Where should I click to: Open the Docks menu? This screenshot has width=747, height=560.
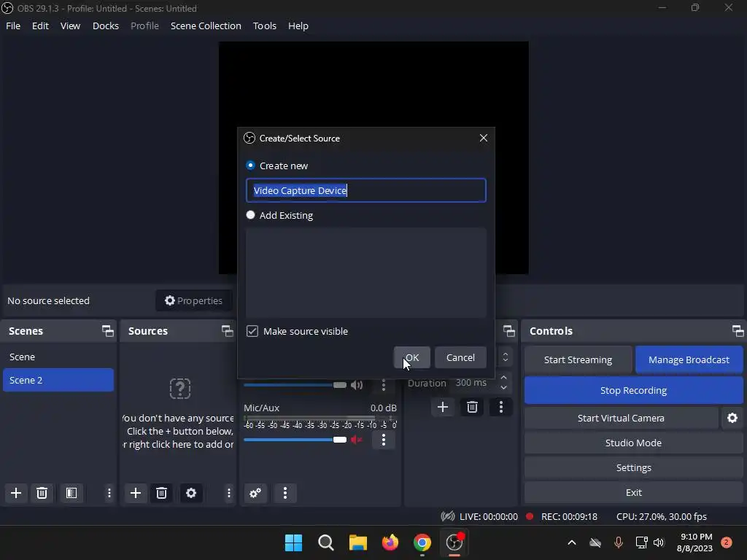tap(106, 26)
